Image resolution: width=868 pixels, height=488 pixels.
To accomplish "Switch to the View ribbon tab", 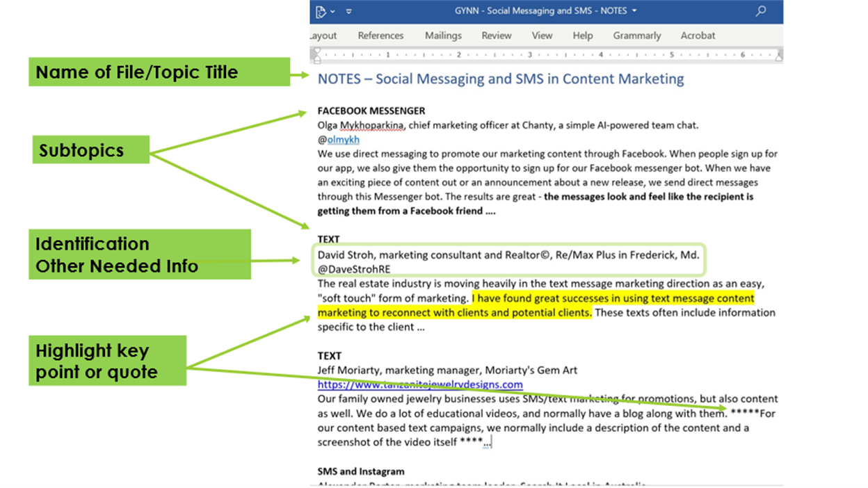I will click(x=542, y=35).
